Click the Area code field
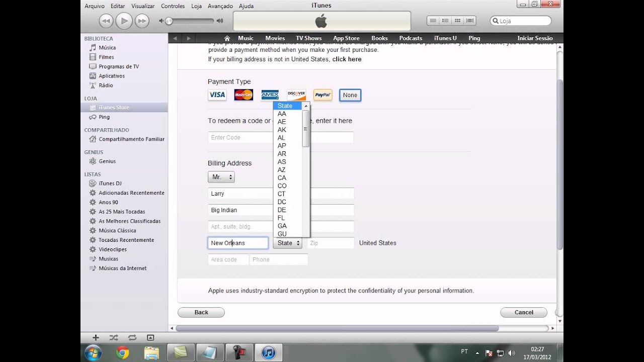The height and width of the screenshot is (362, 644). pyautogui.click(x=228, y=259)
